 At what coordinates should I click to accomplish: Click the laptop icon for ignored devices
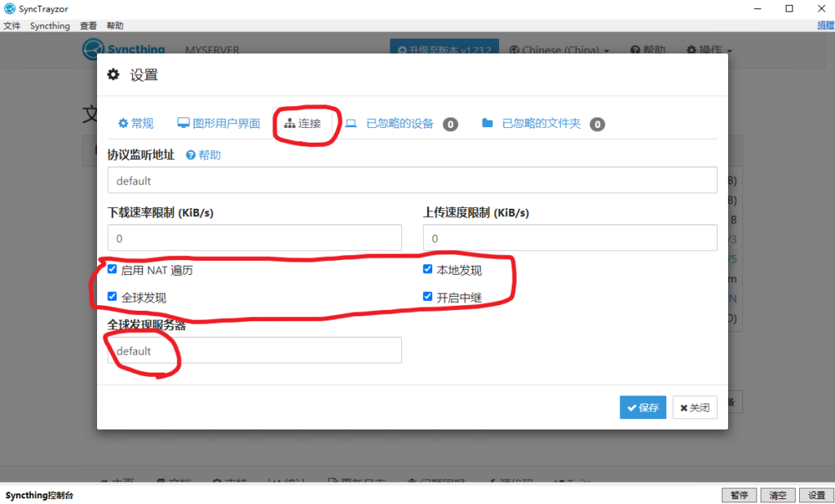pos(351,124)
